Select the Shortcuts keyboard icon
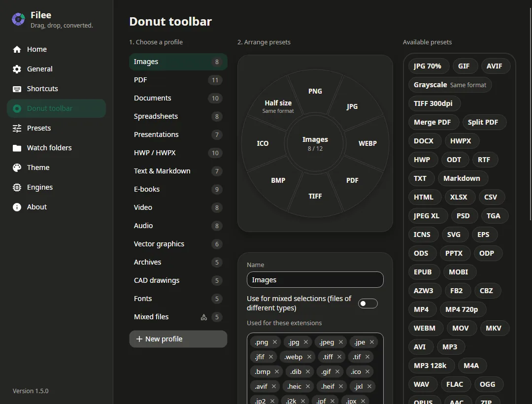 coord(17,89)
